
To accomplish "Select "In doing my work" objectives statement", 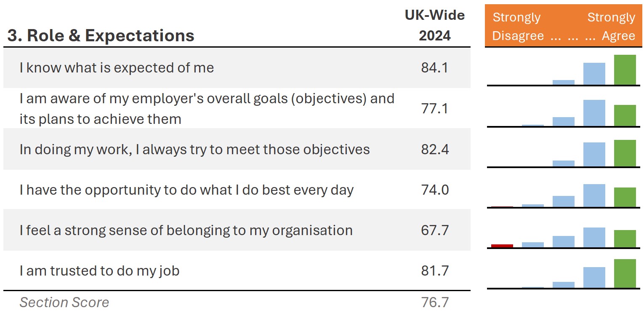I will pos(194,150).
